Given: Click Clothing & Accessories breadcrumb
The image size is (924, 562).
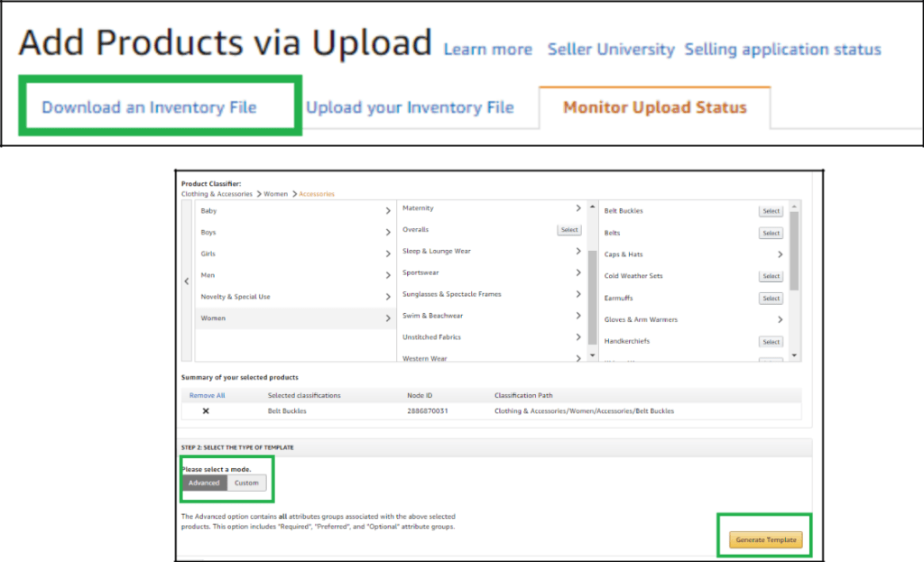Looking at the screenshot, I should [217, 194].
